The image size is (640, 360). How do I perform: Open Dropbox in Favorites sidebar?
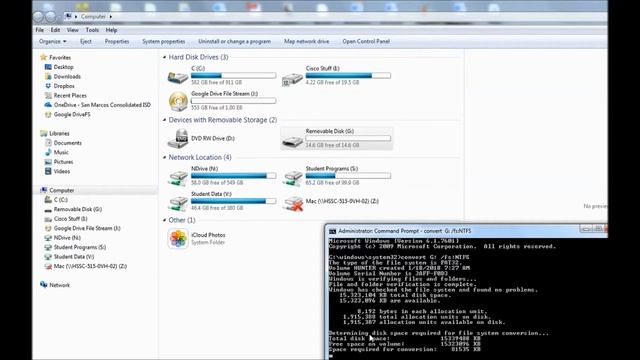(x=64, y=86)
